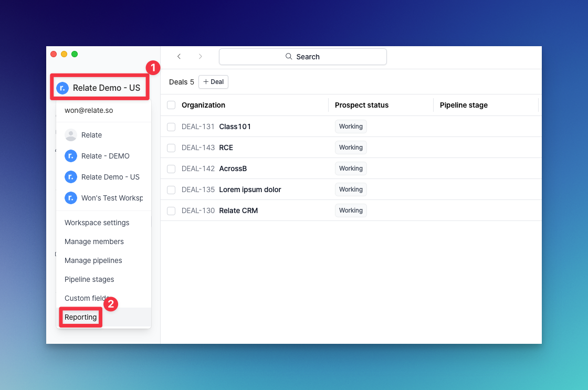Open RCE status Working badge

click(351, 147)
